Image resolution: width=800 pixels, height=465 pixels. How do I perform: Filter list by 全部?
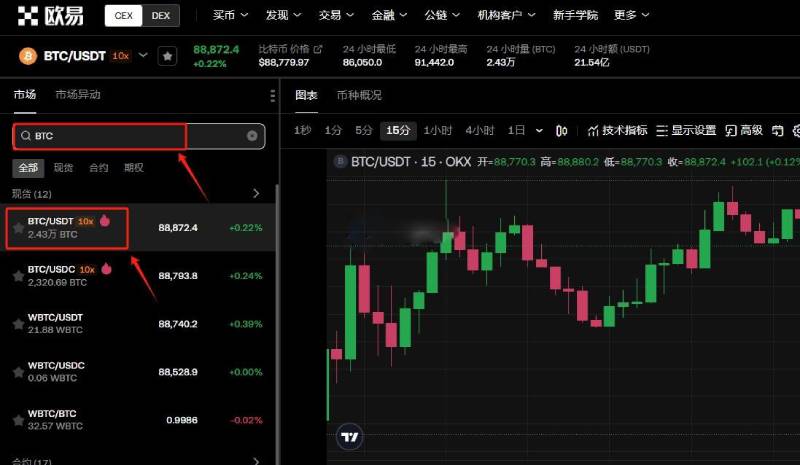click(x=28, y=167)
